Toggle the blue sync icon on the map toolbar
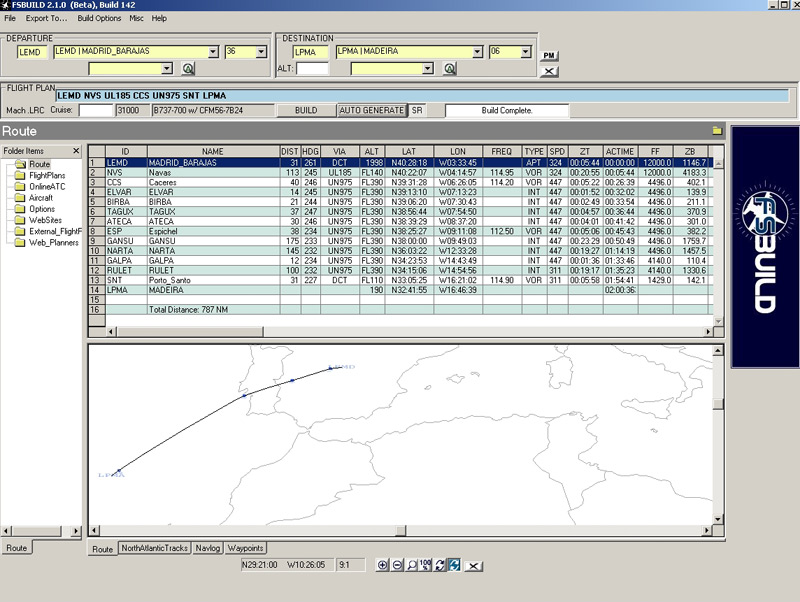Image resolution: width=800 pixels, height=602 pixels. (456, 565)
